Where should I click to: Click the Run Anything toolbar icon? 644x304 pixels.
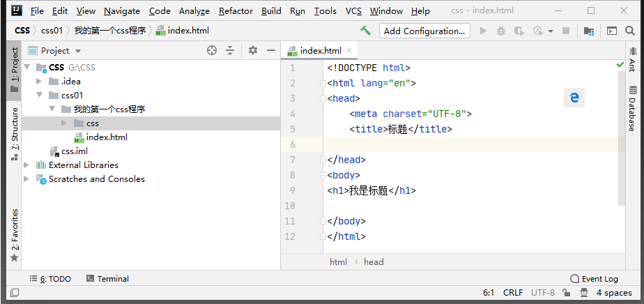click(x=612, y=31)
